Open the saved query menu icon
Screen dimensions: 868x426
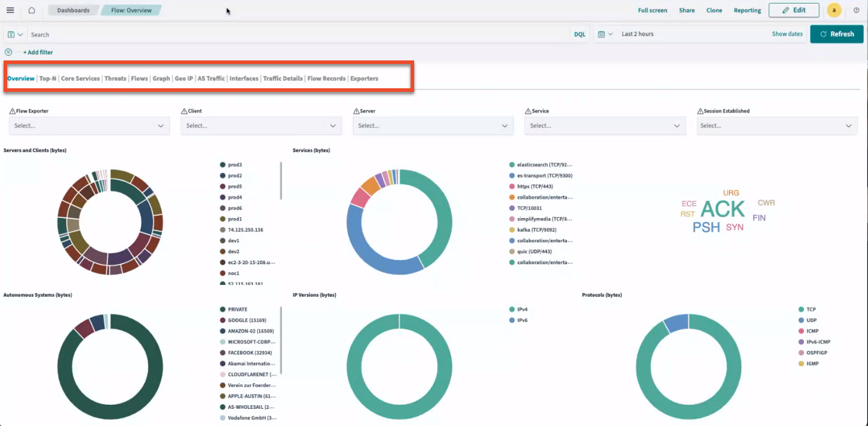coord(15,34)
